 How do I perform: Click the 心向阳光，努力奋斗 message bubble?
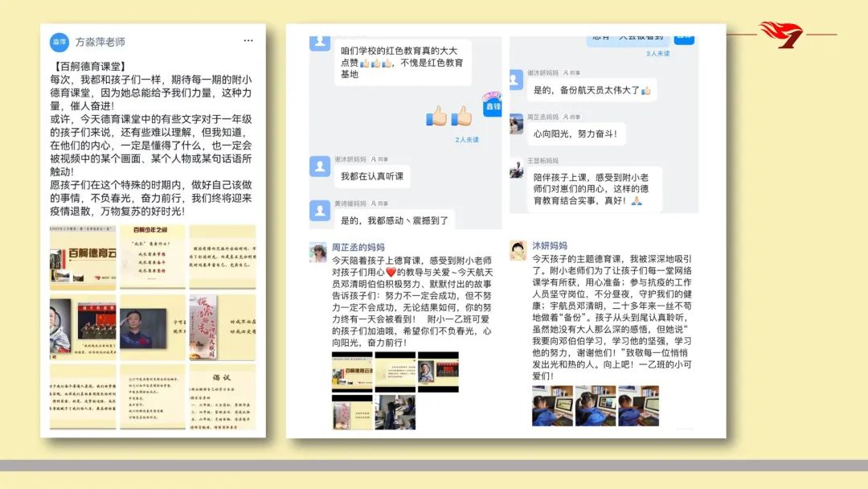[x=575, y=134]
